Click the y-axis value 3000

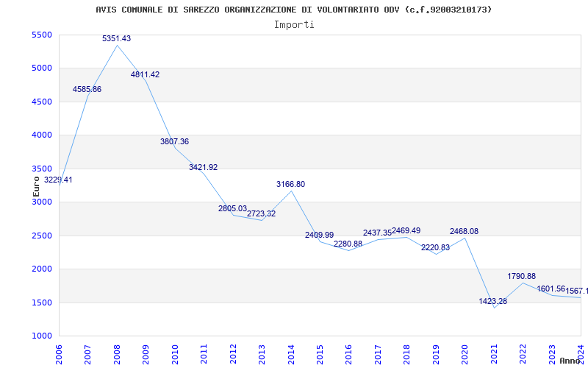[42, 202]
